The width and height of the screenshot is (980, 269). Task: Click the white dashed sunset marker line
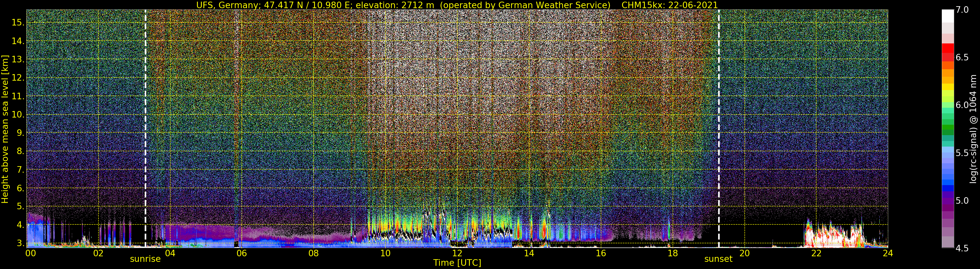click(719, 128)
